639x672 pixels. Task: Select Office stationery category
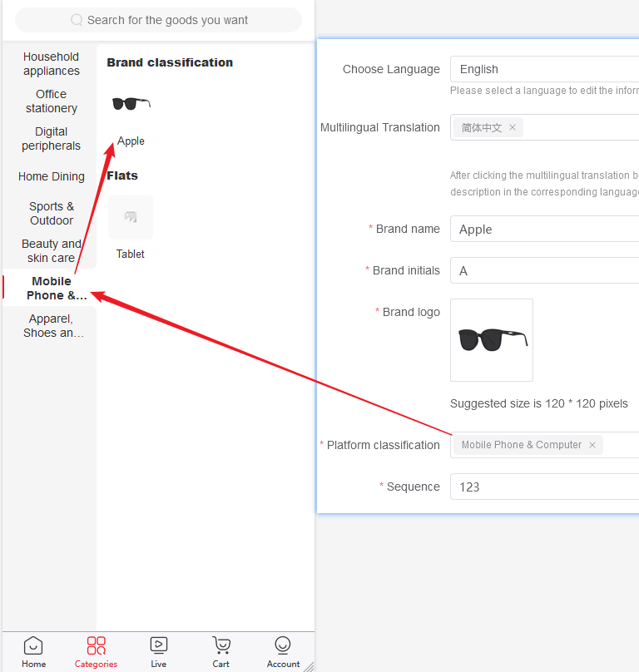52,101
